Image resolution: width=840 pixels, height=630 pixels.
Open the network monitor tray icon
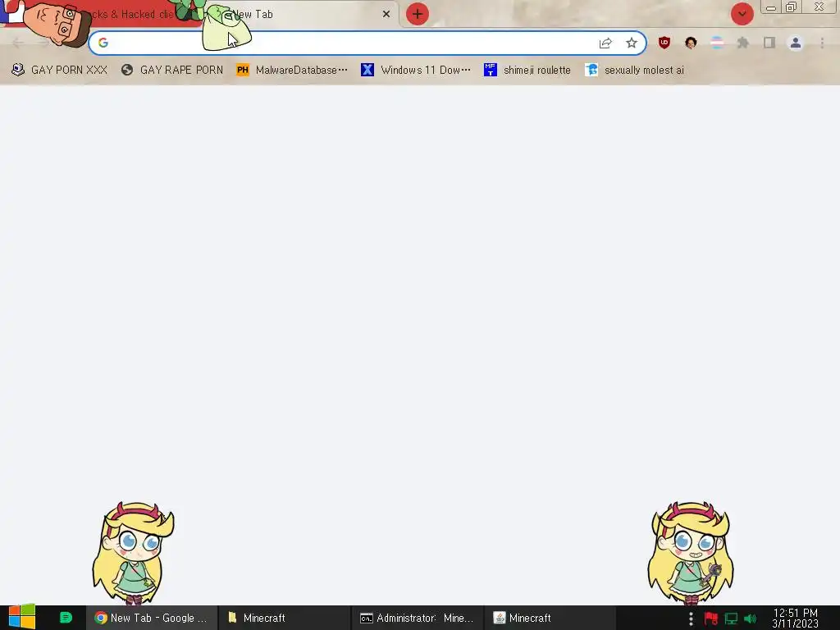(731, 619)
